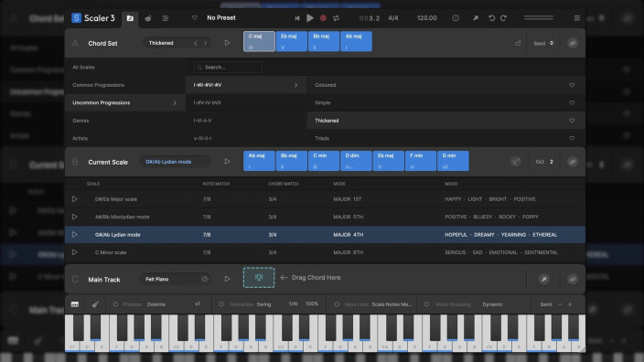
Task: Undo the last action
Action: (491, 18)
